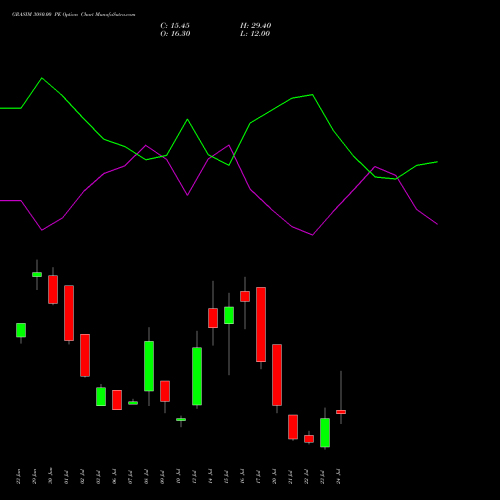Viewport: 500px width, 500px height.
Task: Select the red candlestick above 02 Jul
Action: point(85,355)
